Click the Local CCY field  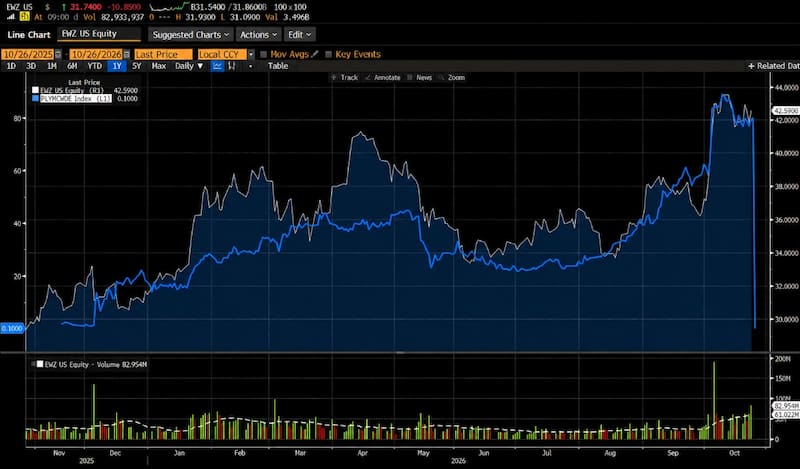click(222, 55)
